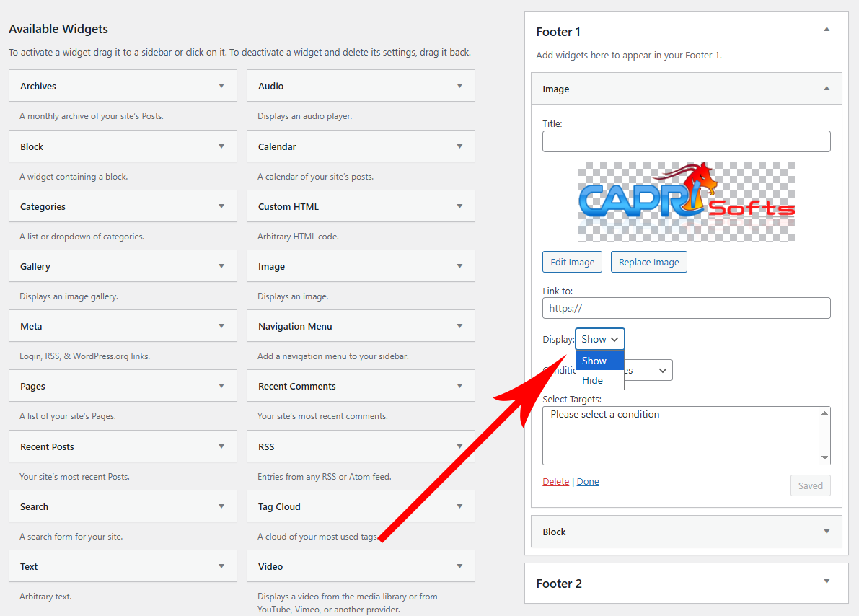Click the Delete link

coord(555,481)
